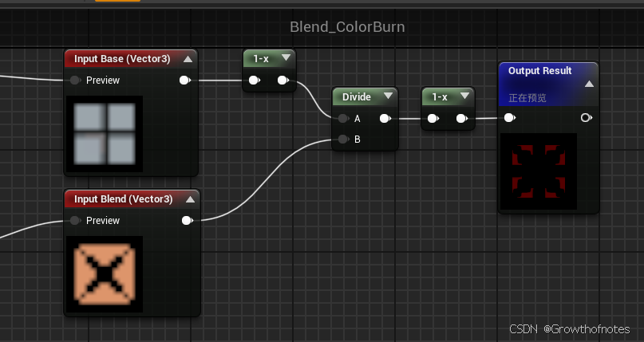Click output pin of 1-x after Divide
This screenshot has width=644, height=342.
[x=462, y=119]
